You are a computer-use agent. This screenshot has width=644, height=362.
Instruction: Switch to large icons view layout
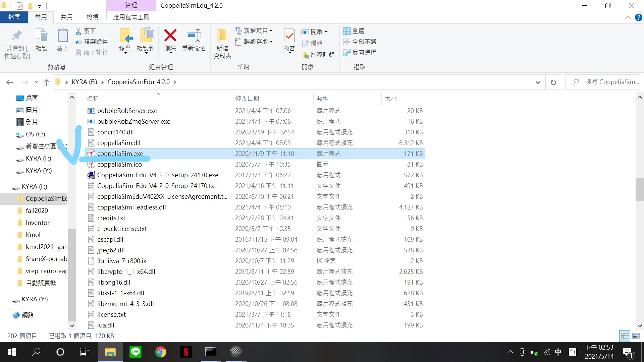(x=636, y=336)
